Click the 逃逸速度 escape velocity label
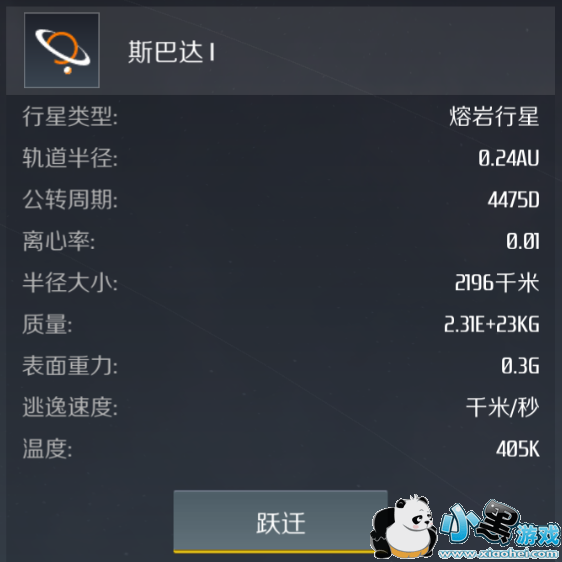Image resolution: width=562 pixels, height=562 pixels. tap(70, 407)
